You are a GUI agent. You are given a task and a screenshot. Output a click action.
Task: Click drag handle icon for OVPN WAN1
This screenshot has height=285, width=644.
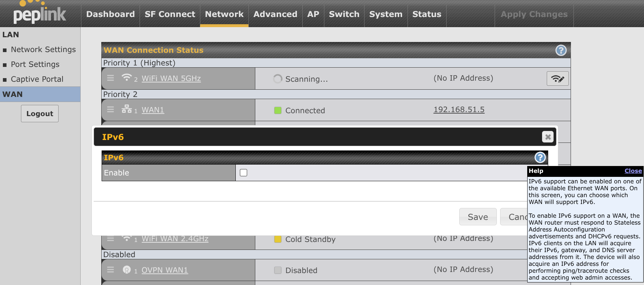point(111,270)
